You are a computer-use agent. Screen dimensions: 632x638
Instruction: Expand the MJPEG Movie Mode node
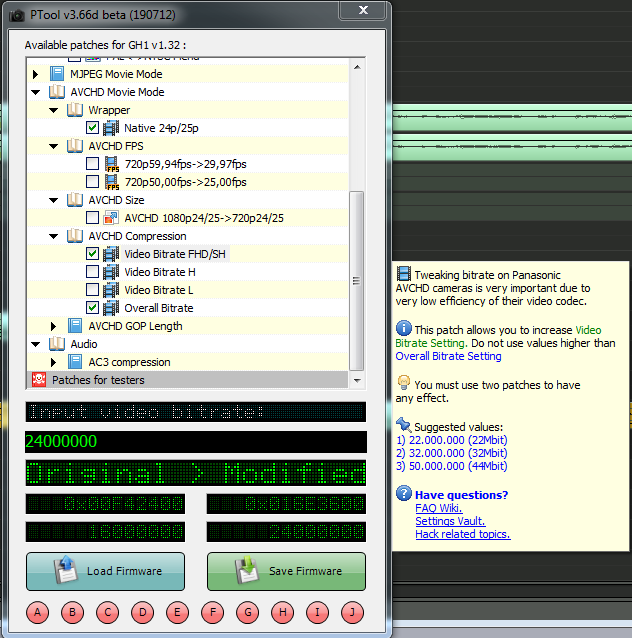coord(35,74)
